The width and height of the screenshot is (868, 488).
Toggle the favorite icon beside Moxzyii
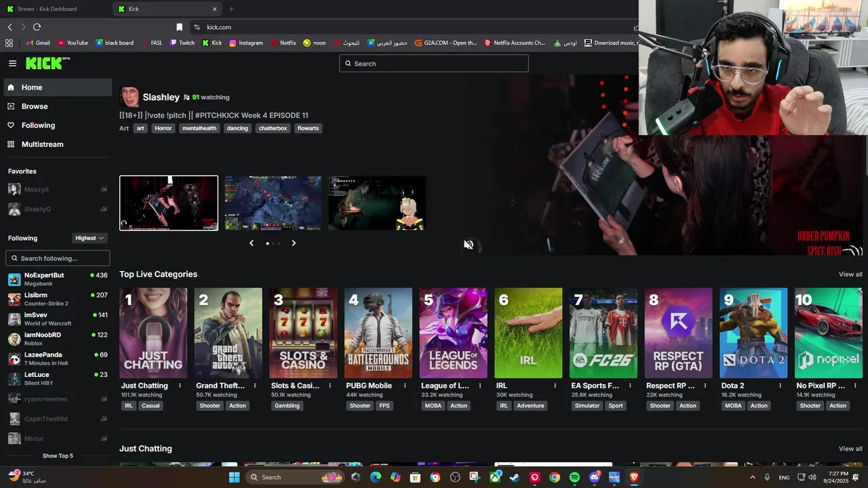pos(104,190)
